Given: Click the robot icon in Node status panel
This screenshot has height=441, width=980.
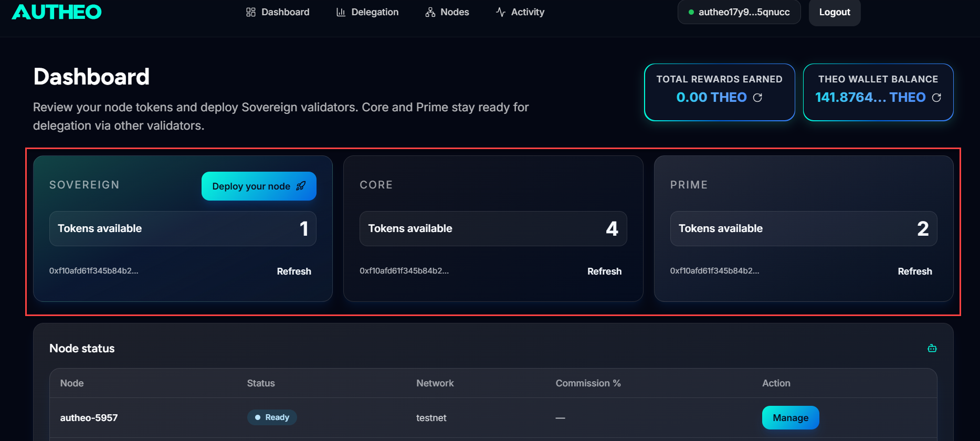Looking at the screenshot, I should 932,348.
